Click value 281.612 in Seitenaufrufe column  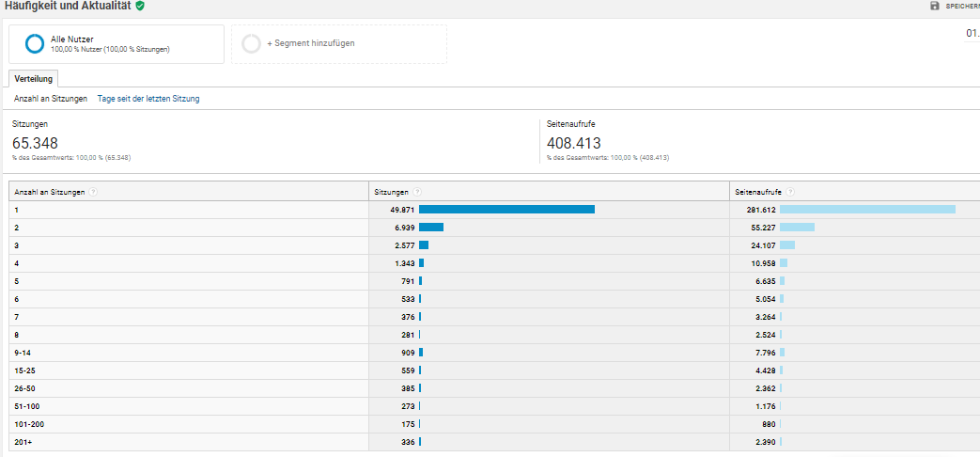coord(761,210)
